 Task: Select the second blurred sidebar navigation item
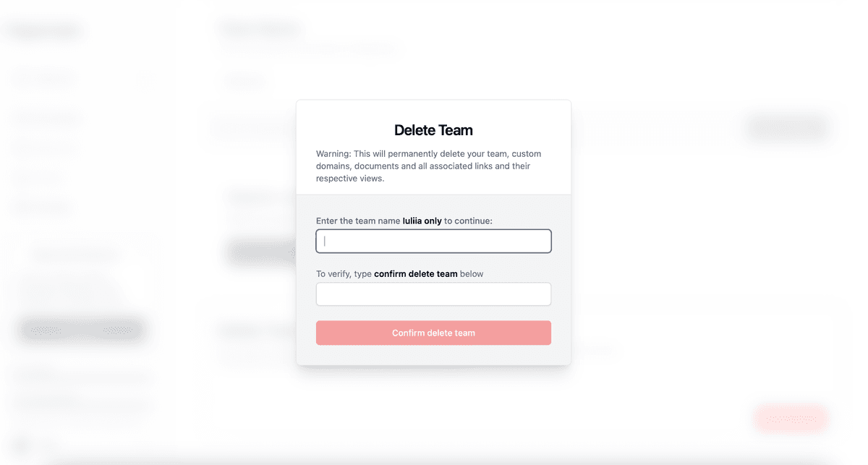click(x=43, y=149)
